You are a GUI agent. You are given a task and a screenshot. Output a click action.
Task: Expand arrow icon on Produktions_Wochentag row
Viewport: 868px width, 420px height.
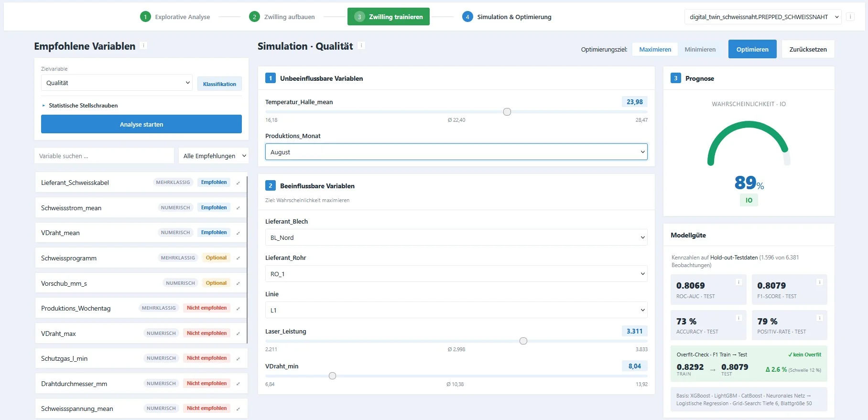coord(238,308)
